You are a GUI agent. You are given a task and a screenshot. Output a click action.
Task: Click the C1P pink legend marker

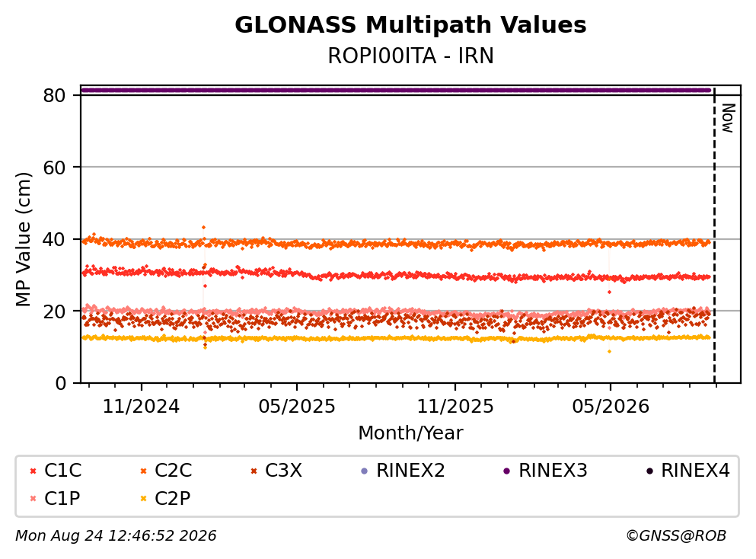33,499
